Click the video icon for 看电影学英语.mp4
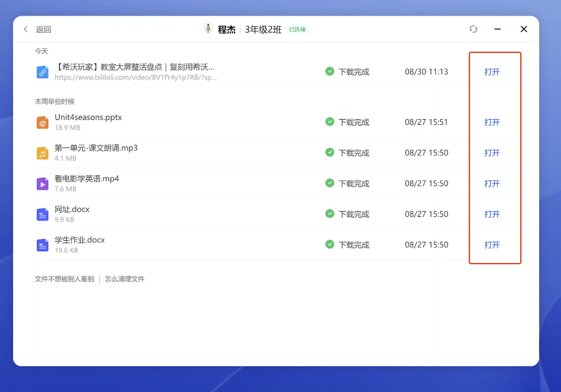Viewport: 561px width, 392px height. tap(42, 184)
